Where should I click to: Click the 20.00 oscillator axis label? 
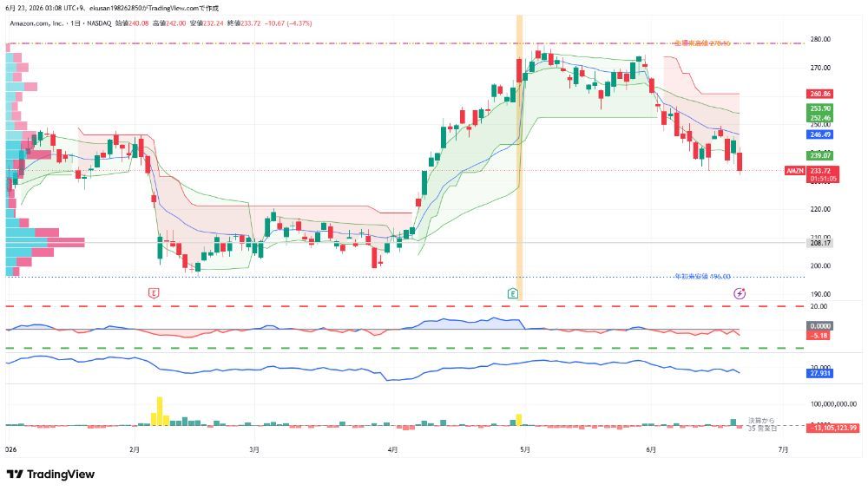(819, 307)
